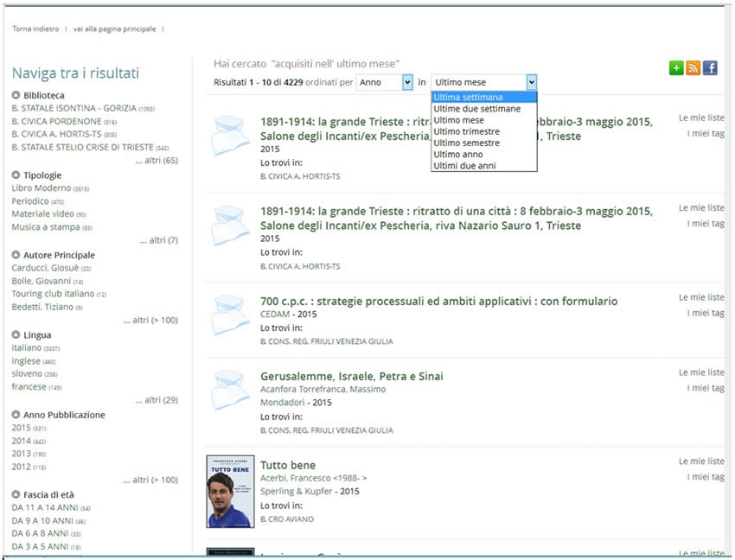Open the Tutto bene book cover thumbnail
This screenshot has height=560, width=735.
click(x=230, y=491)
